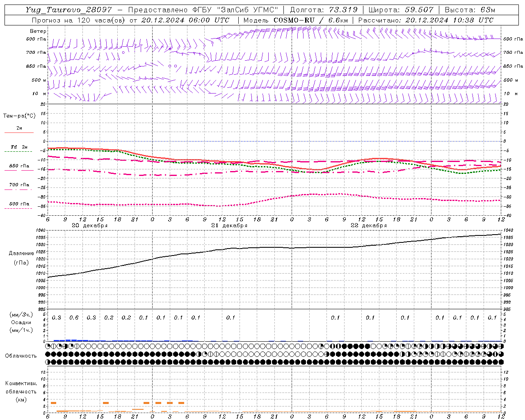Click left wind level label 500 м
525x420 pixels.
(x=39, y=80)
